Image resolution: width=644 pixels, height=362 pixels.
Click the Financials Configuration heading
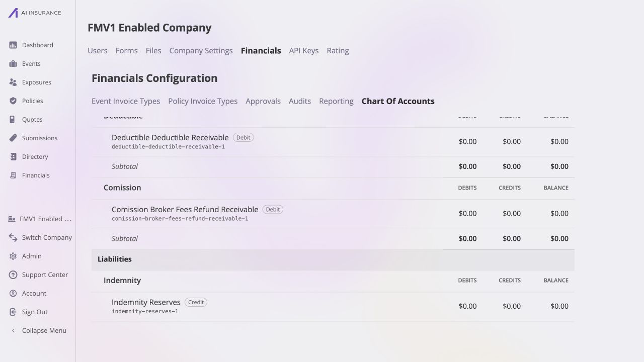tap(154, 78)
